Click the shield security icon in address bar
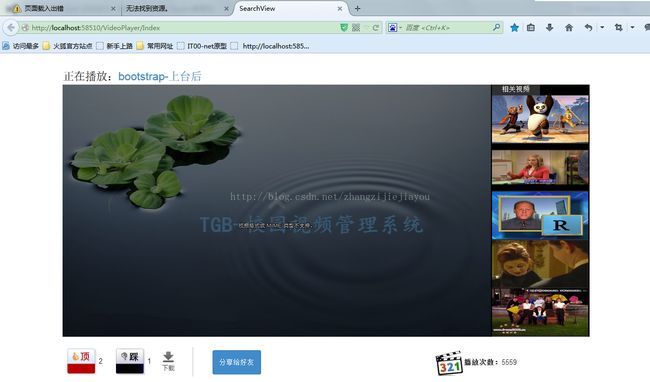This screenshot has width=650, height=382. tap(344, 28)
